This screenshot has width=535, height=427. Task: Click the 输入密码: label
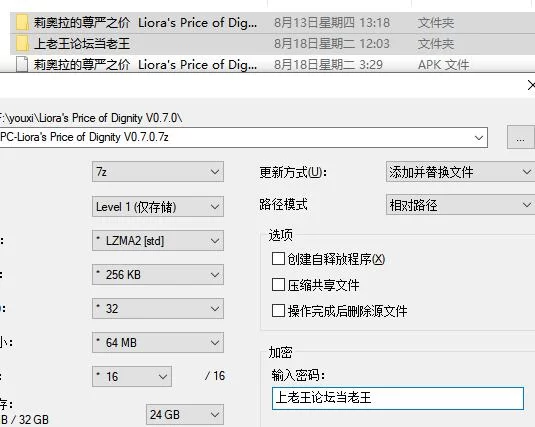click(298, 375)
